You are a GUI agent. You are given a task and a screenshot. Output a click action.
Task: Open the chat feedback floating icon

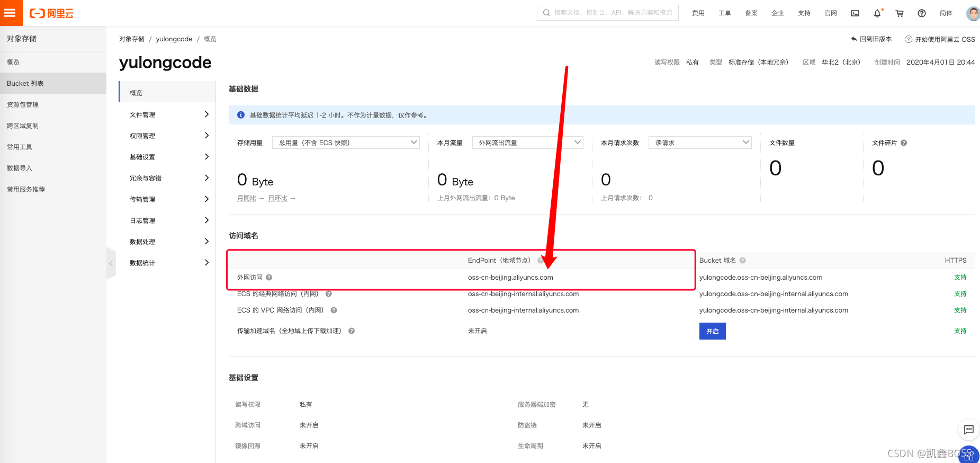pos(969,430)
